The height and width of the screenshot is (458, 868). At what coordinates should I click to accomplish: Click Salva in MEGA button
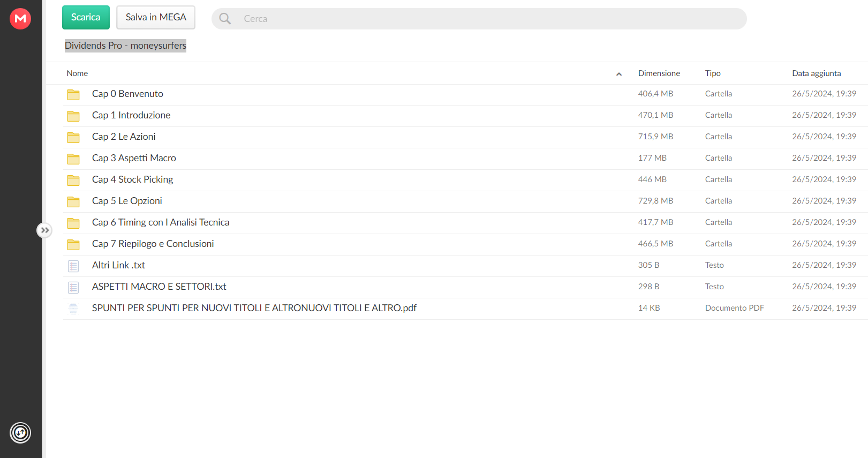pos(156,17)
